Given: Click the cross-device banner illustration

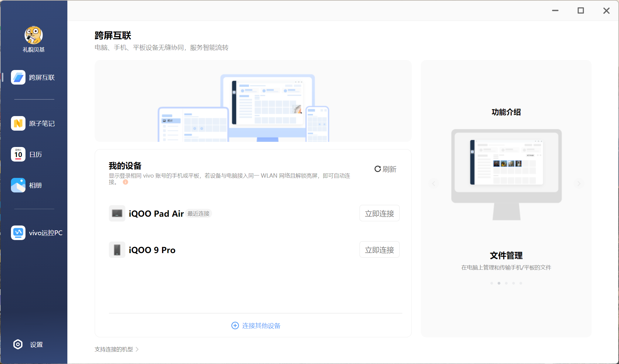Looking at the screenshot, I should point(253,101).
